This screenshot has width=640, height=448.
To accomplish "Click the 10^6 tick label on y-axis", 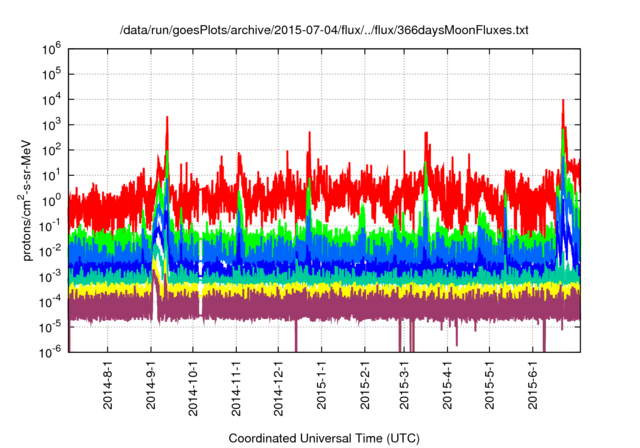I will pos(52,47).
